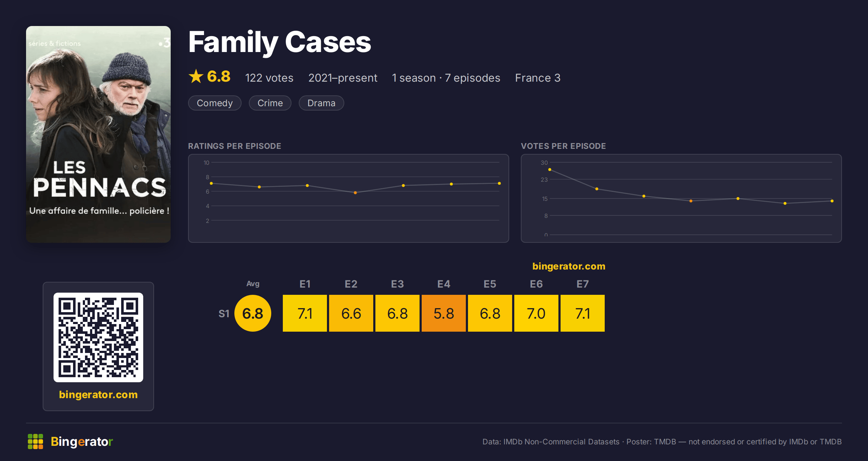Click the orange low point in ratings chart
Screen dimensions: 868x461
coord(355,193)
